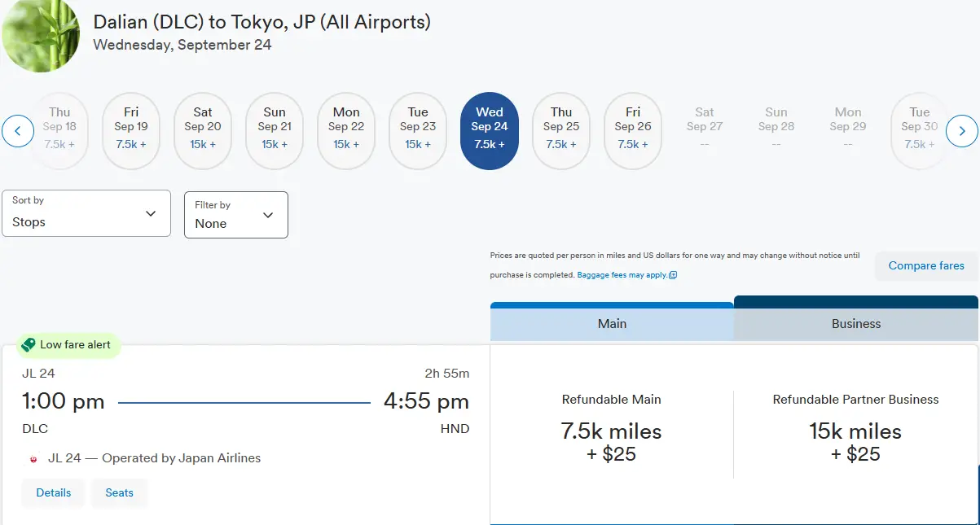
Task: Expand Sort by using its chevron arrow
Action: [x=151, y=213]
